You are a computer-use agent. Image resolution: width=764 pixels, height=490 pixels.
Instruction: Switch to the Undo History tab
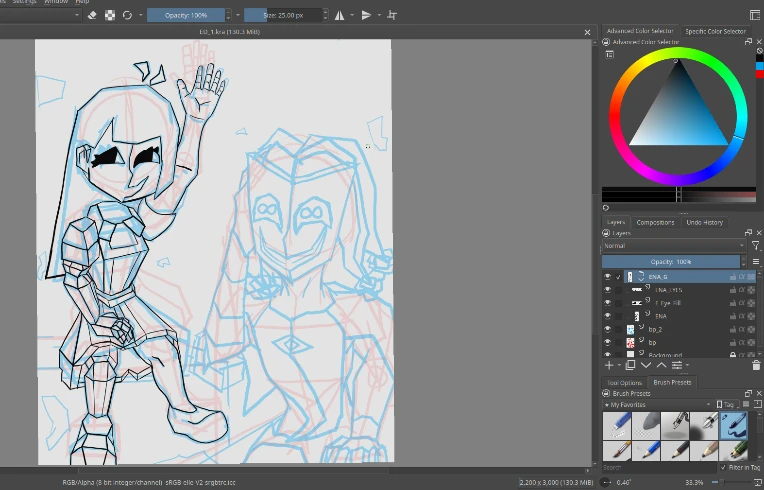[705, 222]
